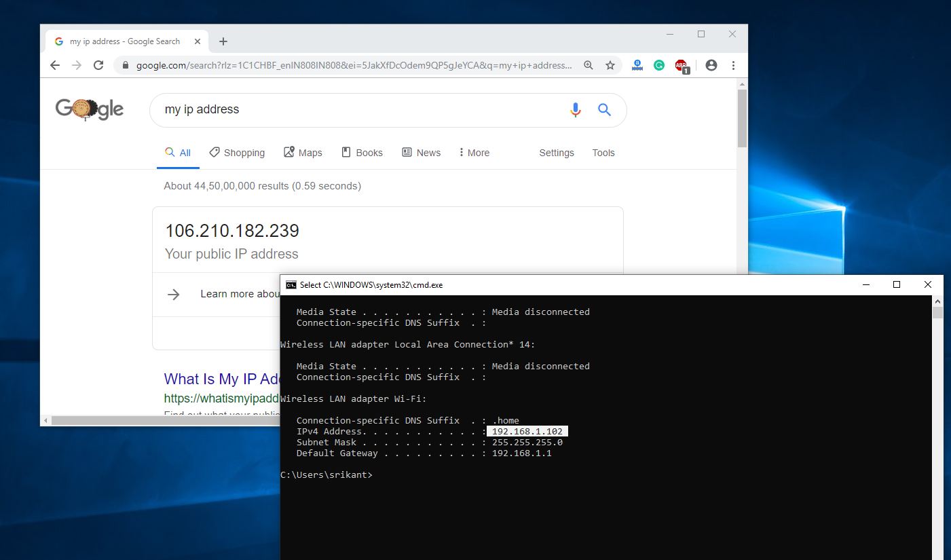Reload the Google search page

click(98, 65)
